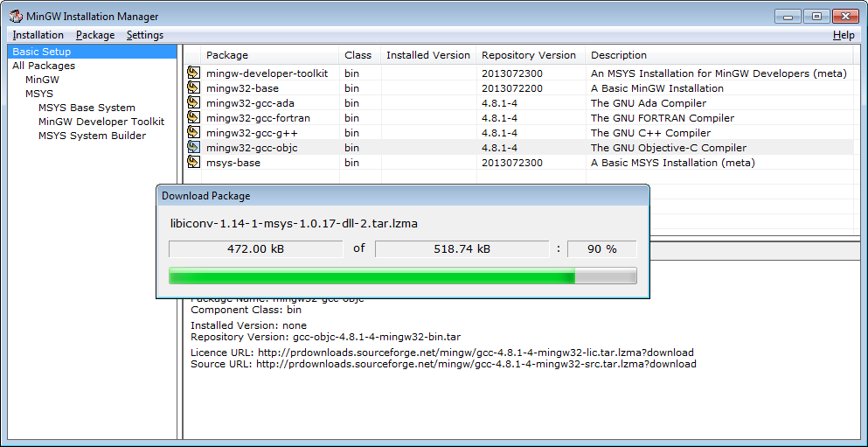The width and height of the screenshot is (868, 447).
Task: Click the MinGW title bar application icon
Action: pyautogui.click(x=16, y=16)
